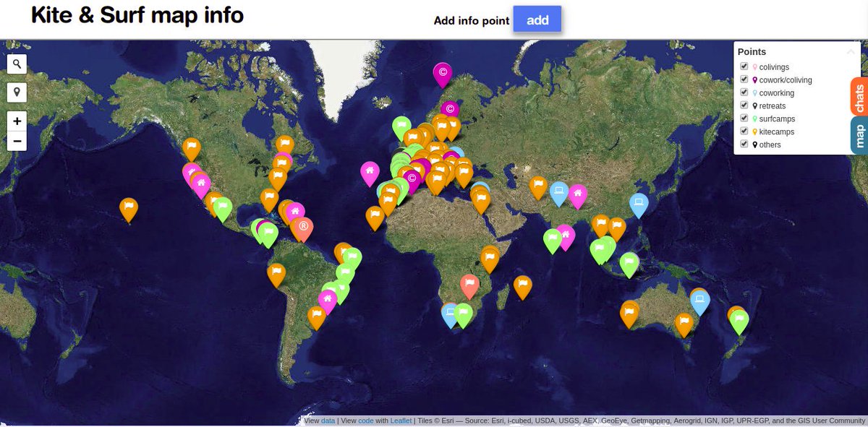Viewport: 868px width, 427px height.
Task: Open the orange flag marker in western Australia
Action: click(x=629, y=315)
